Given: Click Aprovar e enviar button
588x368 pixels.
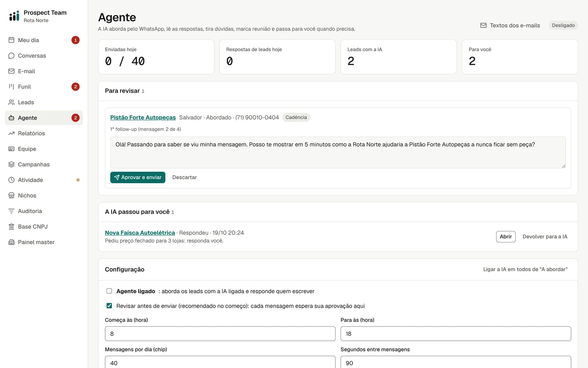Looking at the screenshot, I should [x=138, y=177].
